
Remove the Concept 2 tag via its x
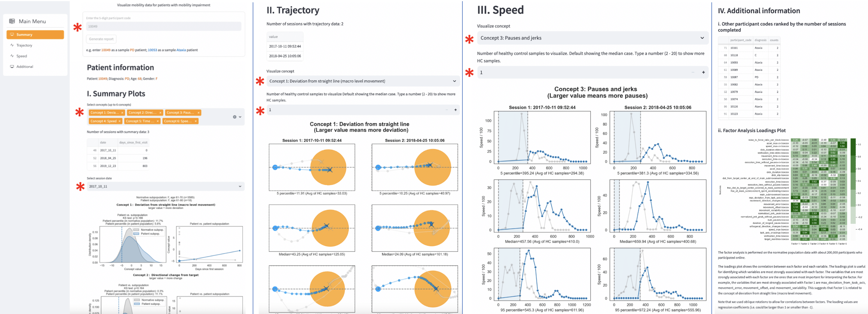[x=160, y=113]
